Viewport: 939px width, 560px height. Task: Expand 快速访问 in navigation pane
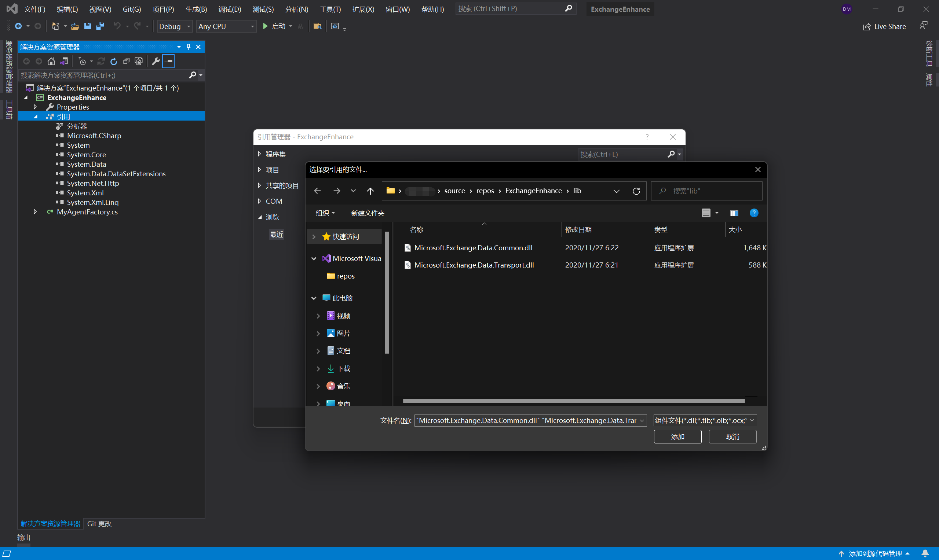(314, 237)
